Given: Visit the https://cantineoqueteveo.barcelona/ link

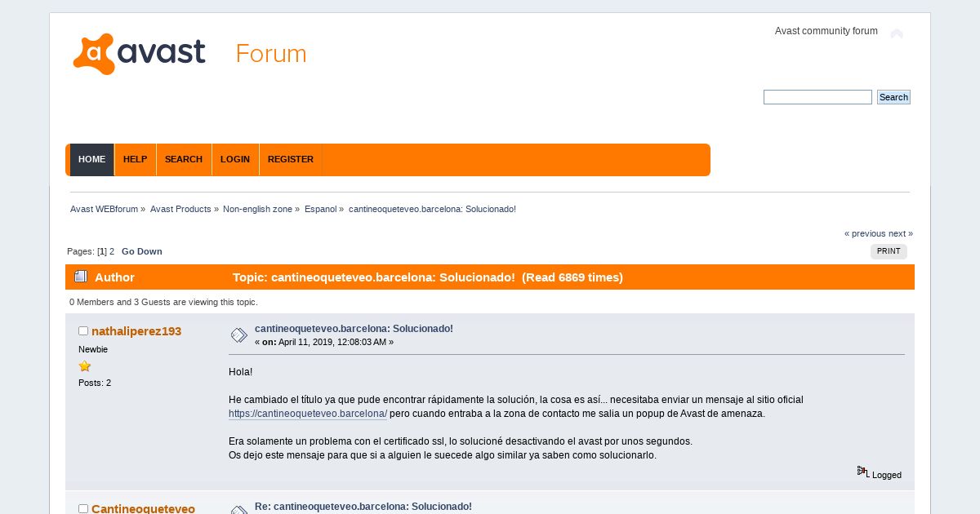Looking at the screenshot, I should (x=308, y=414).
